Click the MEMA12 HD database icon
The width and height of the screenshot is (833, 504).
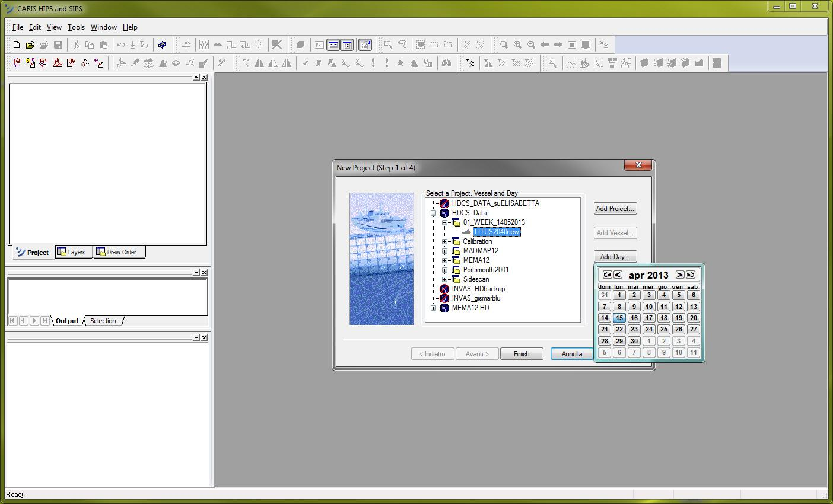[x=444, y=308]
